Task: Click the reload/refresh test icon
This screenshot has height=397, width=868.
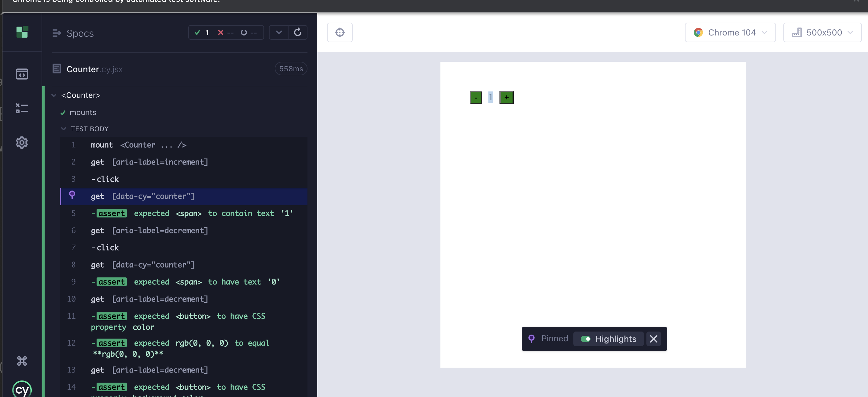Action: [x=298, y=32]
